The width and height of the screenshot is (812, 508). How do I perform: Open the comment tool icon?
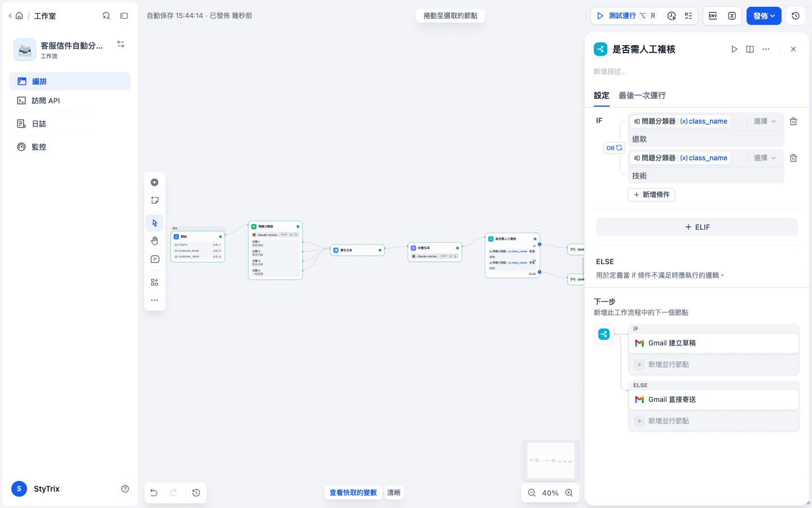(155, 259)
